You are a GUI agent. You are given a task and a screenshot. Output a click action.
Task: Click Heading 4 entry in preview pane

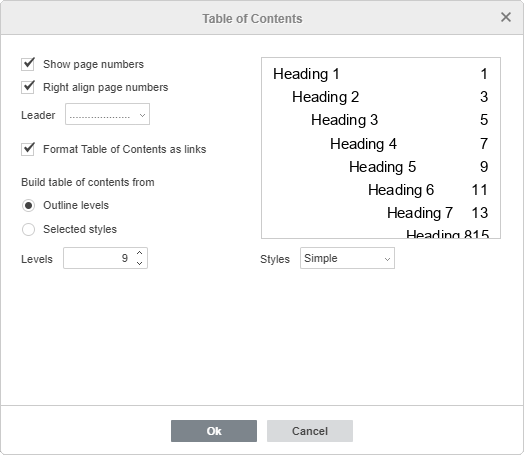363,144
